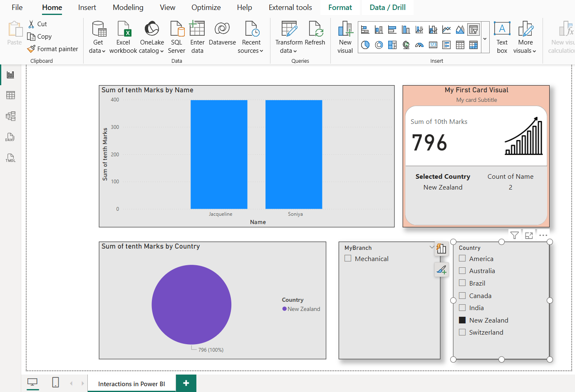Switch to Table view in sidebar
This screenshot has height=392, width=575.
[10, 95]
